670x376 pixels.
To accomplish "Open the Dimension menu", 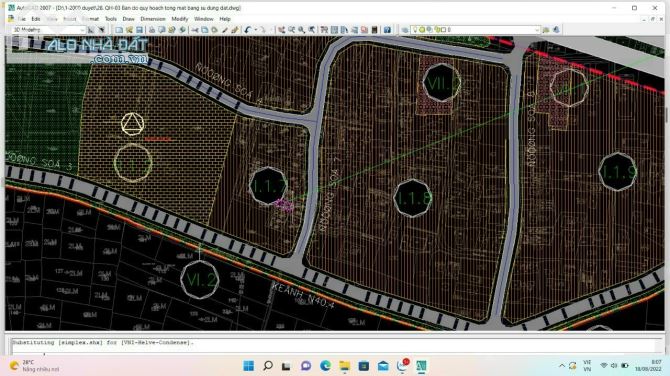I will [x=153, y=19].
